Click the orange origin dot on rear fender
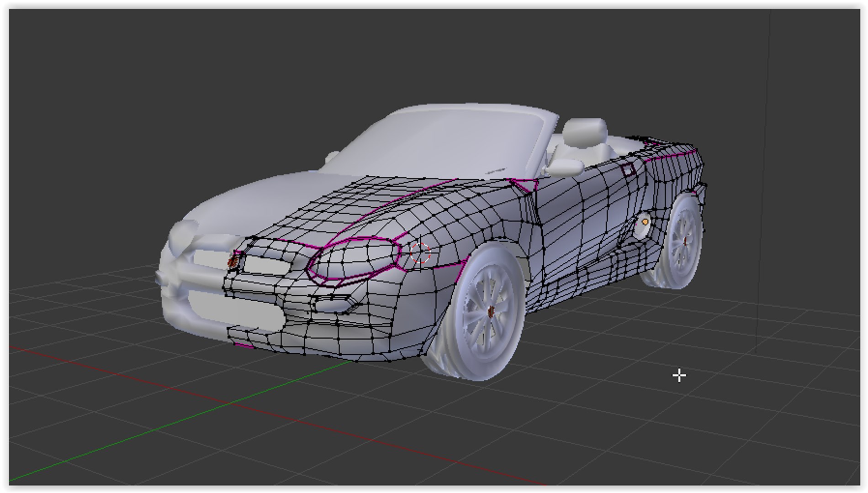The image size is (868, 493). click(x=645, y=222)
